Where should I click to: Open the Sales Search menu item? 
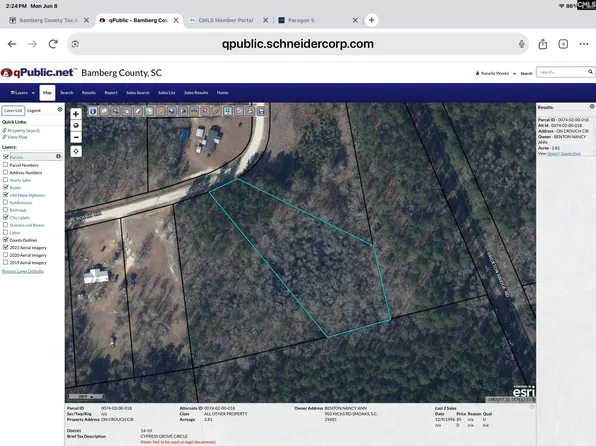tap(138, 93)
